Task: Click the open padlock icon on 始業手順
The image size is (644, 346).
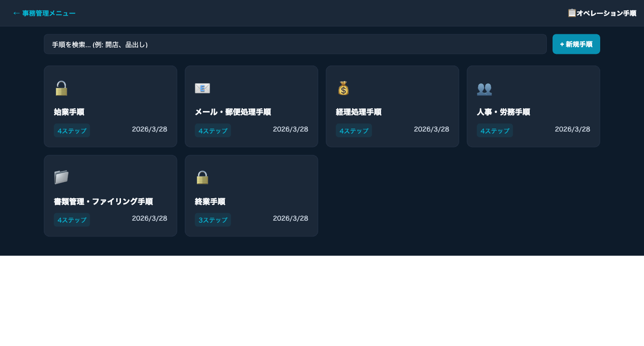Action: click(x=61, y=88)
